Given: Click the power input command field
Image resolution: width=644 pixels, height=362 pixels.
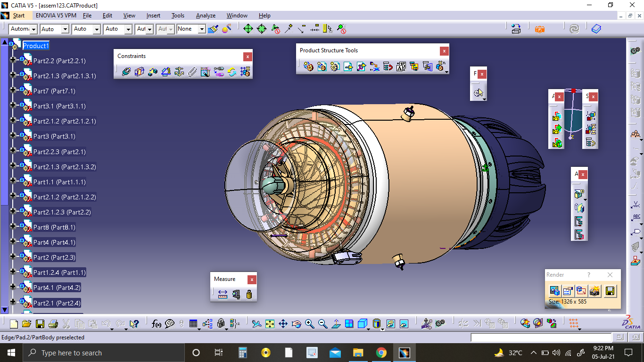Looking at the screenshot, I should (x=541, y=337).
